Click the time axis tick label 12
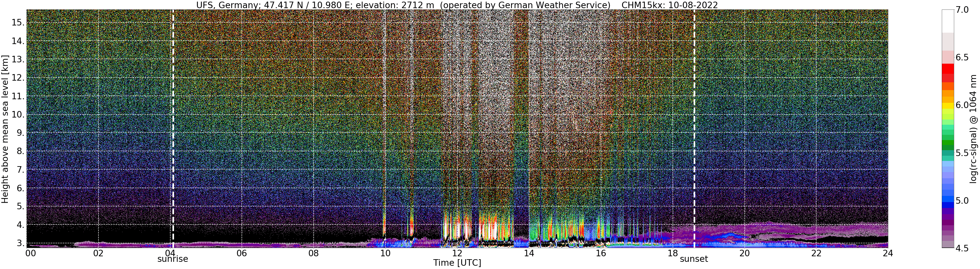 point(457,253)
